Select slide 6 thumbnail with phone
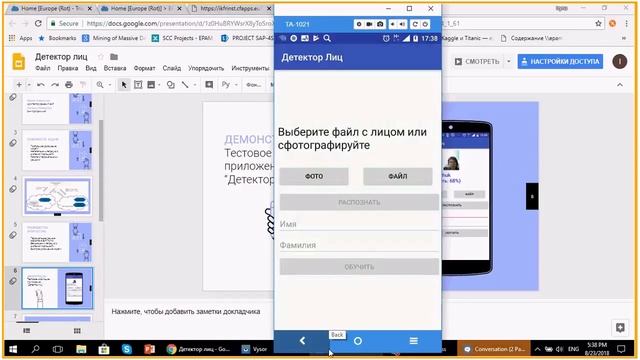This screenshot has width=640, height=360. [57, 288]
